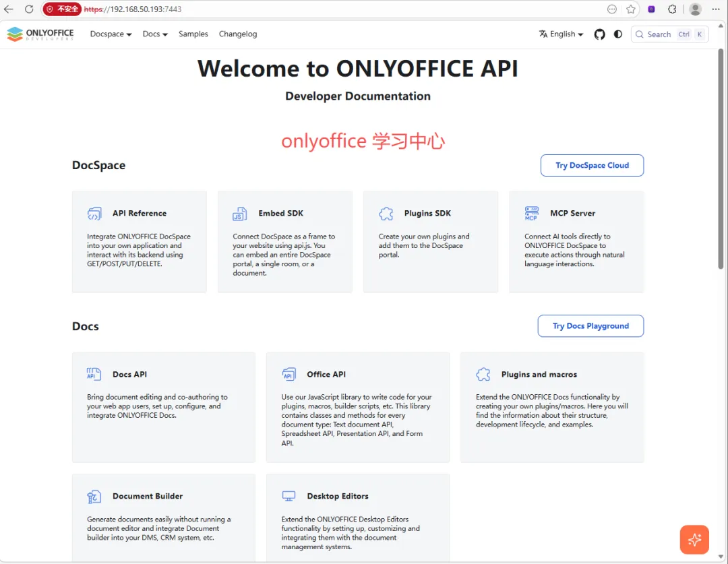Click the not-secure warning badge
The image size is (728, 564).
(x=62, y=9)
